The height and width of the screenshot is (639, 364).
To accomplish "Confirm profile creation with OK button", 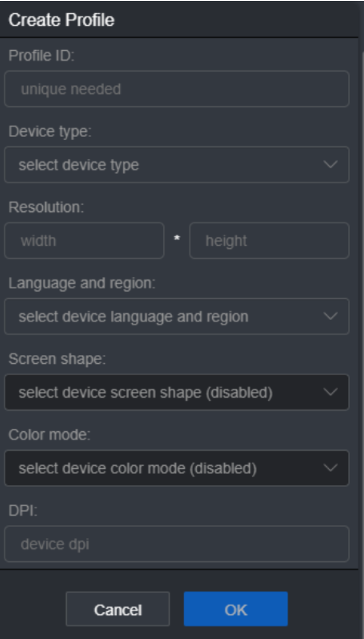I will [x=236, y=609].
